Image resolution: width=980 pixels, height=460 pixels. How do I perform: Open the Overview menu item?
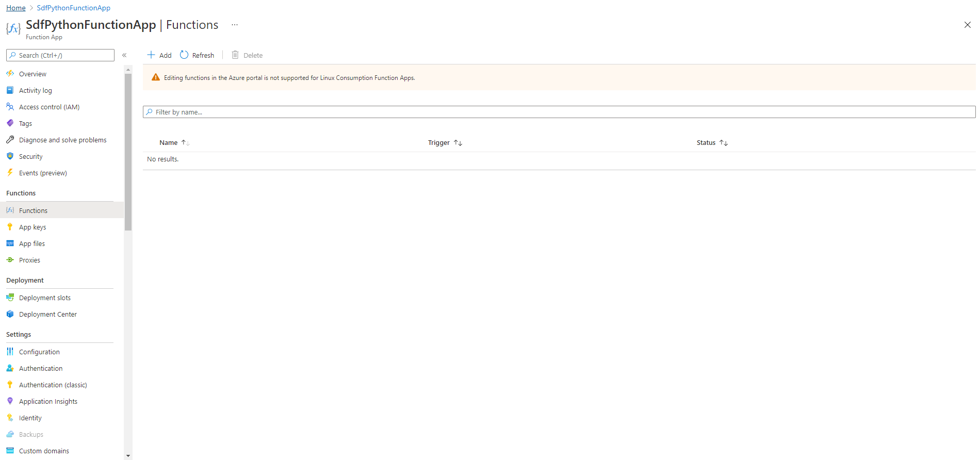pyautogui.click(x=62, y=74)
